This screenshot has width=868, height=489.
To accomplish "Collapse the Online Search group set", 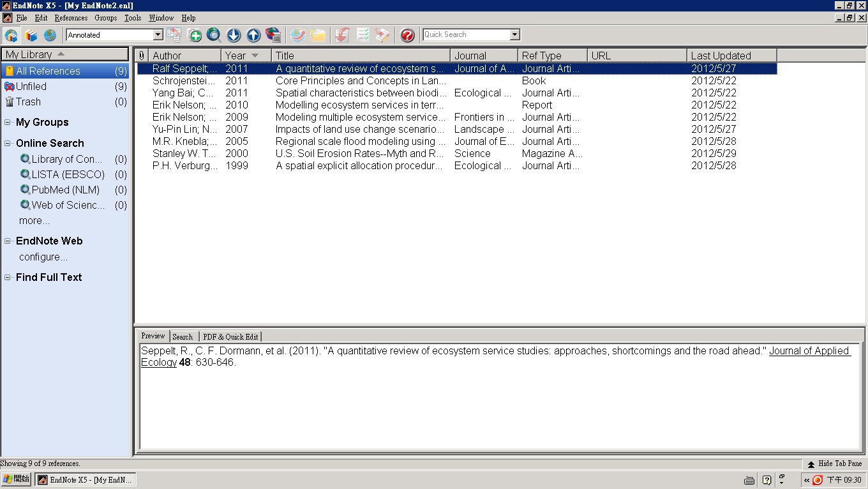I will click(x=8, y=144).
